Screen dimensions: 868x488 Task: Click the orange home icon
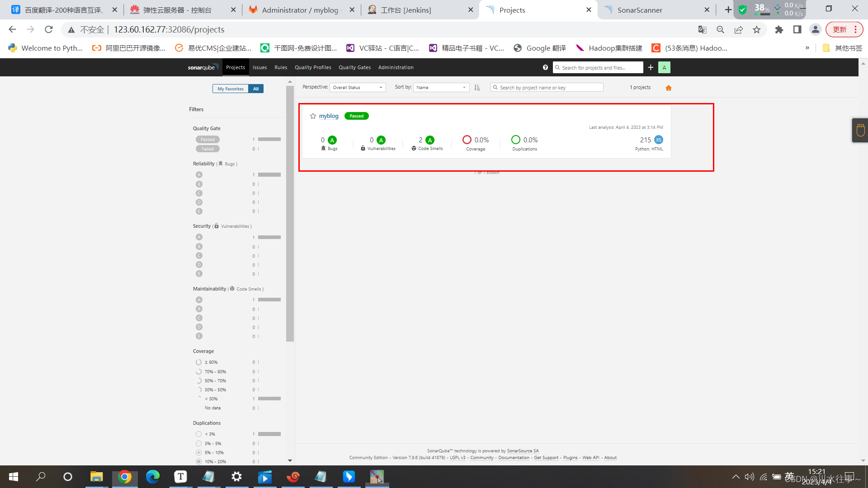tap(669, 88)
